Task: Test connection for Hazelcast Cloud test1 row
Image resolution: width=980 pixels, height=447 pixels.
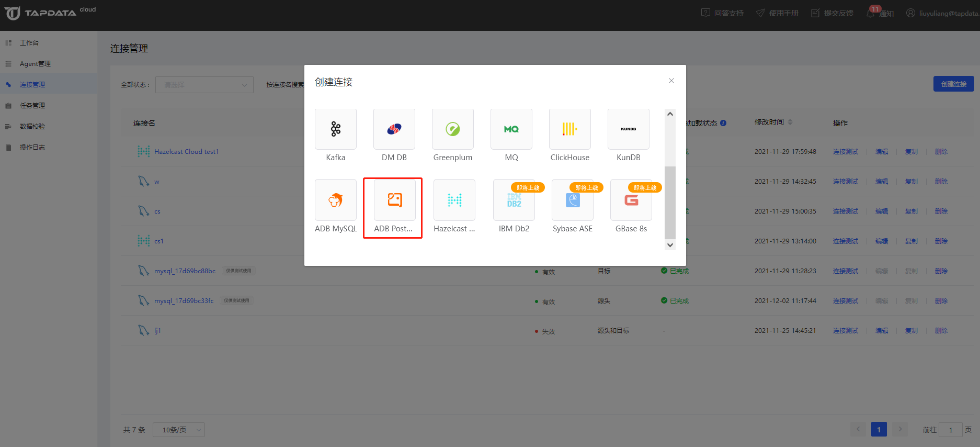Action: [846, 151]
